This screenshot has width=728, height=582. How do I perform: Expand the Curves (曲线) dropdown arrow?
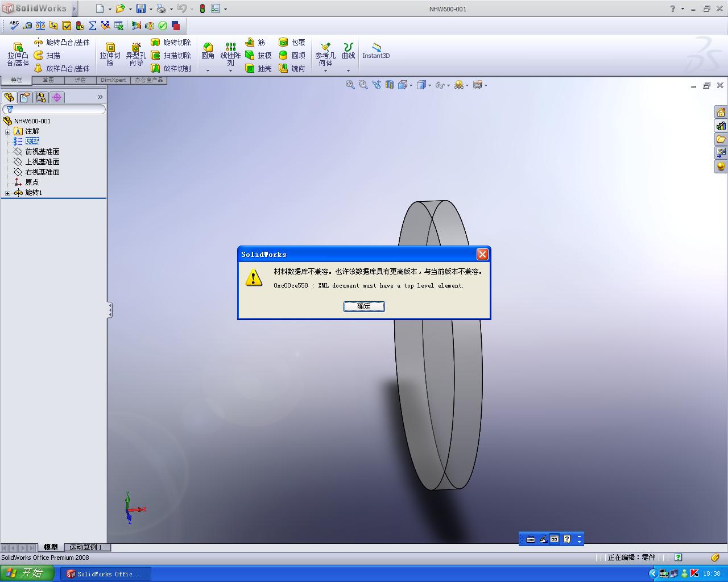348,71
